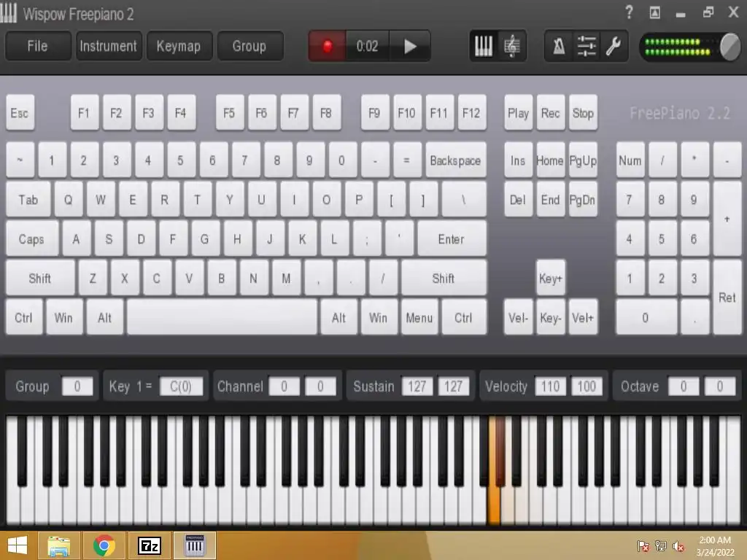Click the green output level meter
Viewport: 747px width, 560px height.
pyautogui.click(x=678, y=47)
